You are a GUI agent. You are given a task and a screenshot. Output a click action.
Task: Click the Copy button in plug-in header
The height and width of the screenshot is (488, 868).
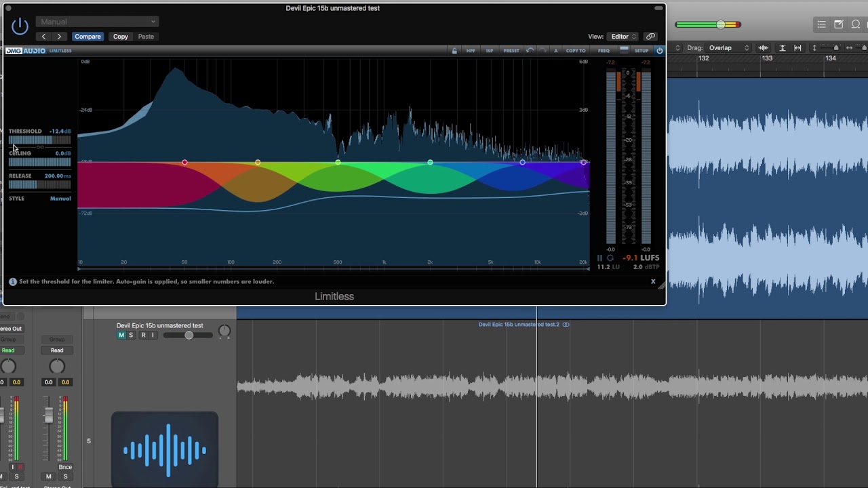click(121, 37)
